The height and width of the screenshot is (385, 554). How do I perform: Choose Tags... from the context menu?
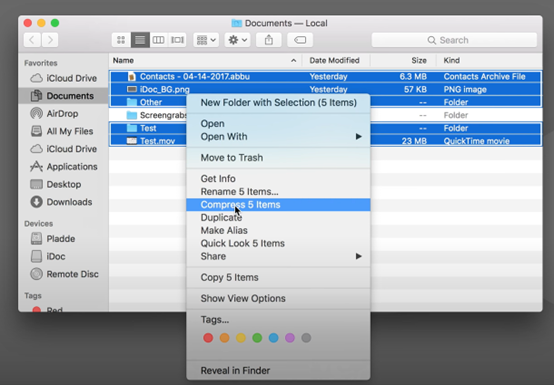278,320
